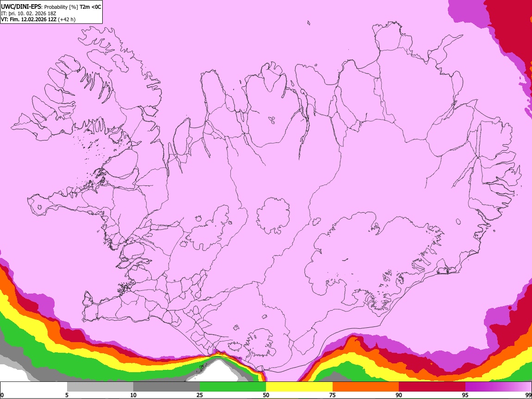Click the crimson 90-95 legend segment

432,387
